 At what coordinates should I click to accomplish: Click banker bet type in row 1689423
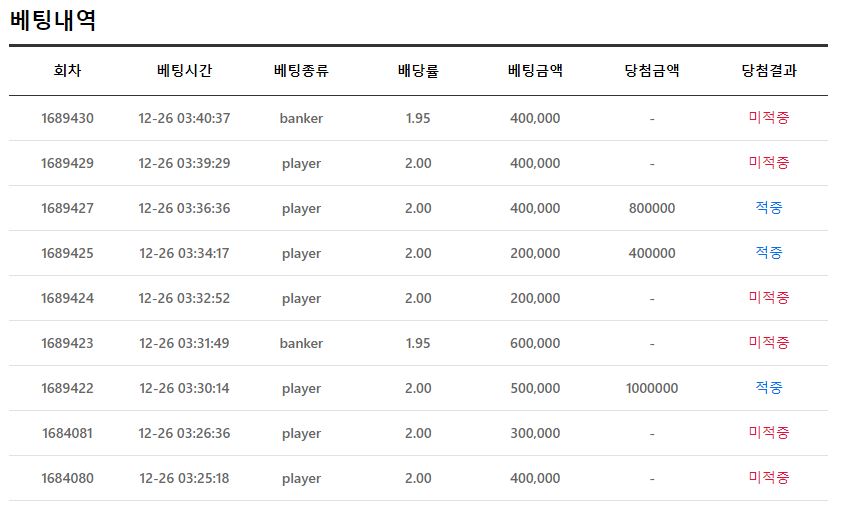tap(301, 343)
